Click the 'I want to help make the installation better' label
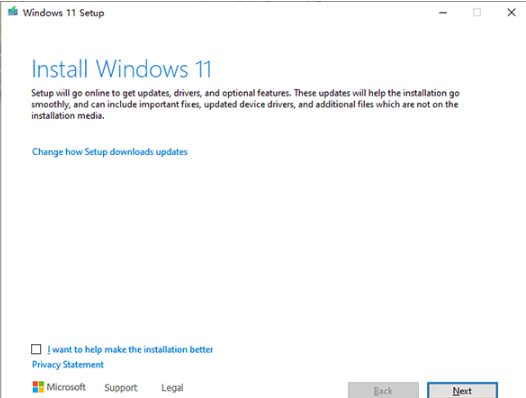This screenshot has width=526, height=398. click(130, 349)
